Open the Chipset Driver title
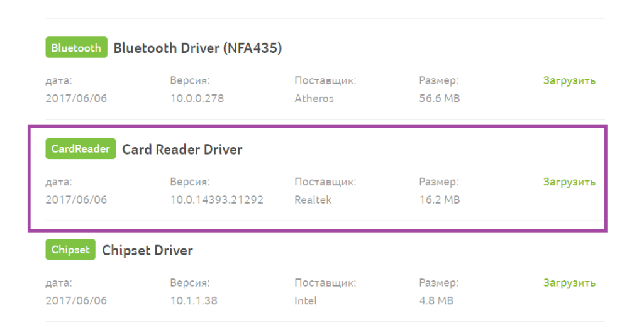The height and width of the screenshot is (335, 644). (147, 250)
